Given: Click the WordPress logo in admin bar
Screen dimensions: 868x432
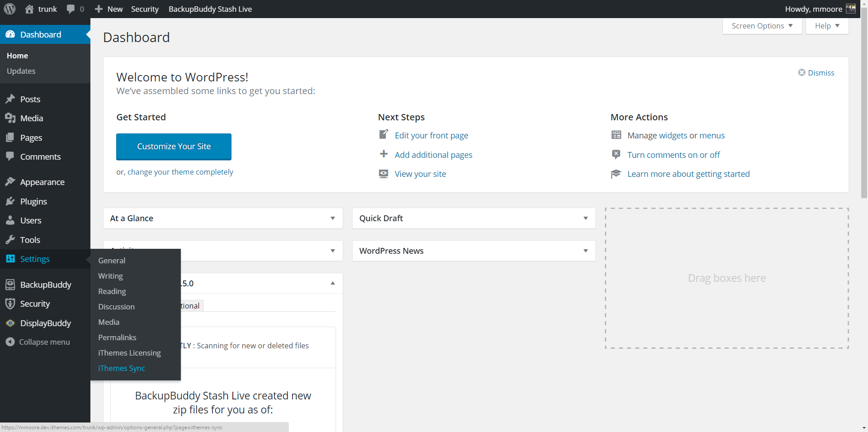Looking at the screenshot, I should tap(9, 9).
